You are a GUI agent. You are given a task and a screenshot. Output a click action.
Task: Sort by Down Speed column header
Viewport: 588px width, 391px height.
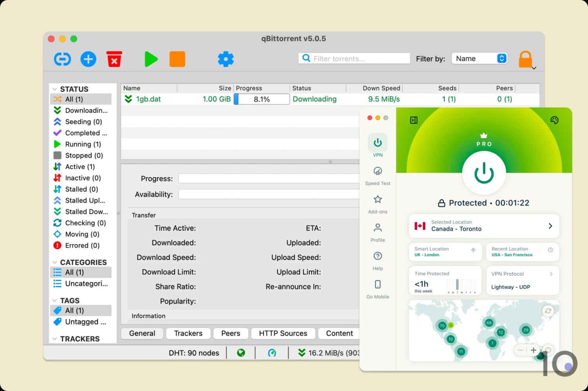pos(374,88)
